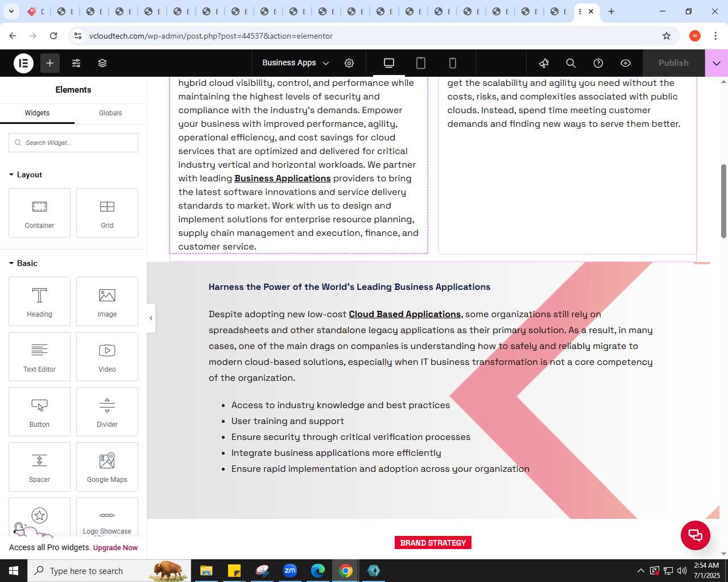Open the Chrome profile avatar
Screen dimensions: 728x582
point(695,36)
